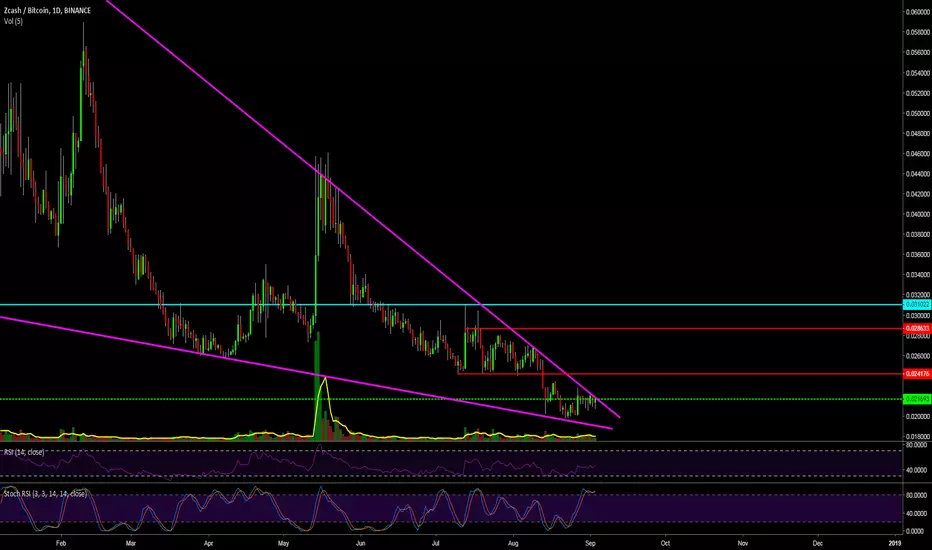Click the 0.036000 price axis value
Screen dimensions: 932x550
point(917,255)
